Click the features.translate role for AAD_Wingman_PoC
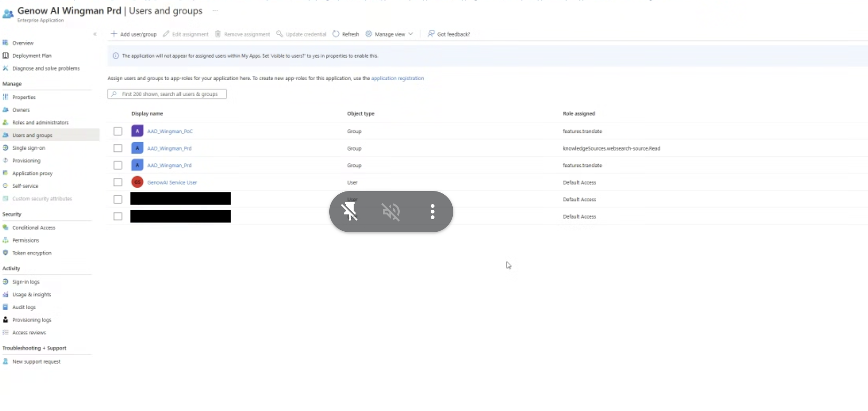Image resolution: width=868 pixels, height=411 pixels. pos(582,131)
